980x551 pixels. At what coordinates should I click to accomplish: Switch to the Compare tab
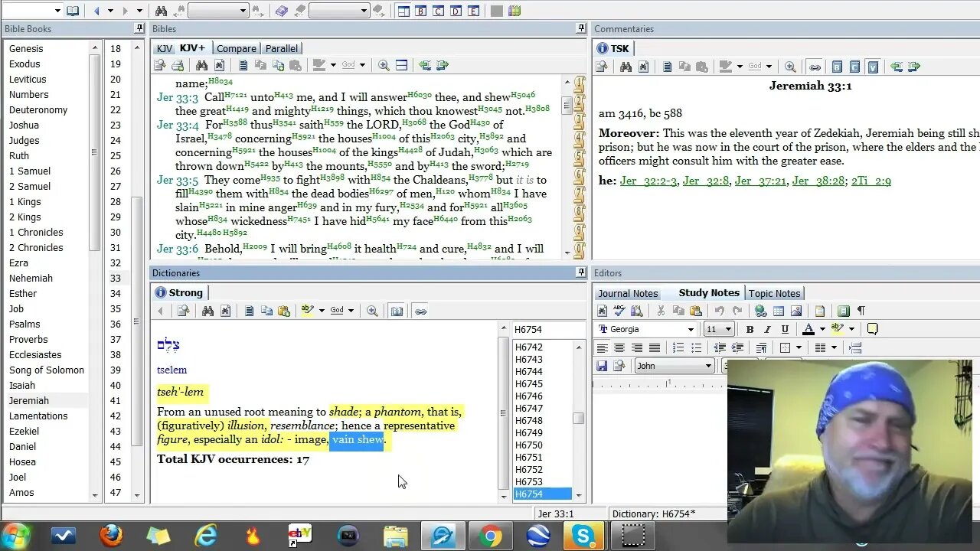click(x=236, y=48)
